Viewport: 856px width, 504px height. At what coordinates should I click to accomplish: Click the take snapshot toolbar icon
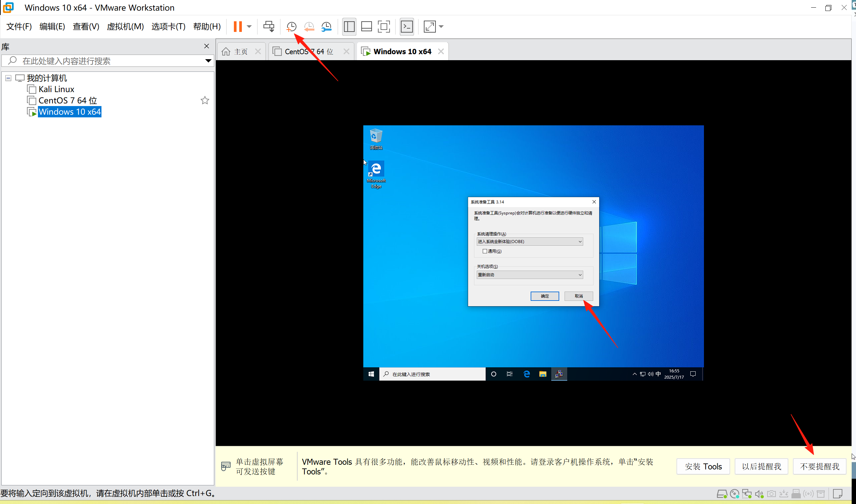(x=291, y=27)
